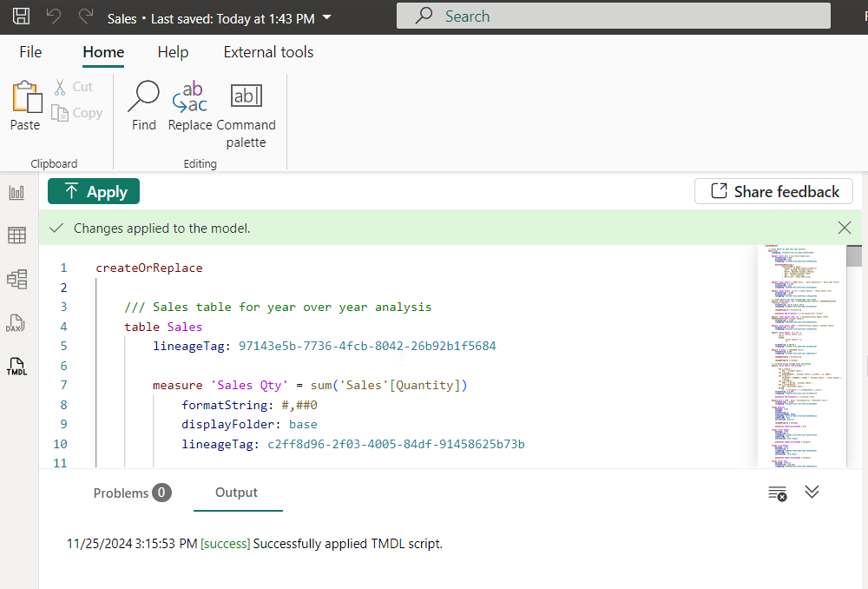Open the External tools tab
868x589 pixels.
pos(268,52)
